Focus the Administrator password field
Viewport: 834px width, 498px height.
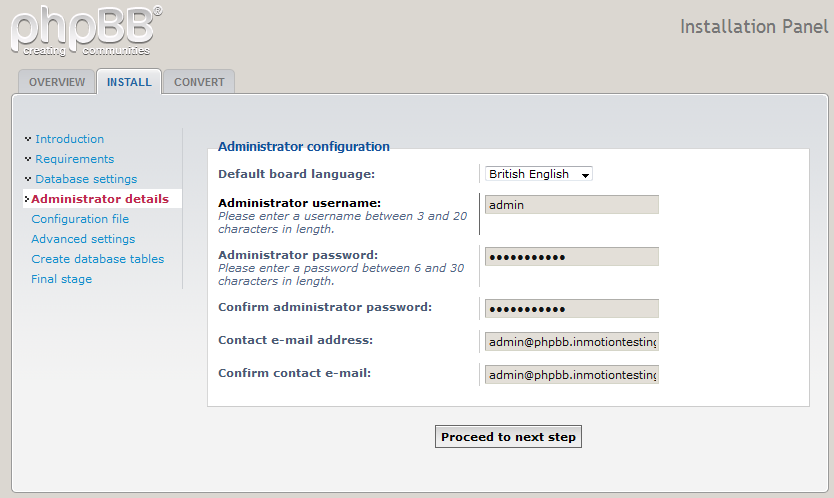point(571,257)
